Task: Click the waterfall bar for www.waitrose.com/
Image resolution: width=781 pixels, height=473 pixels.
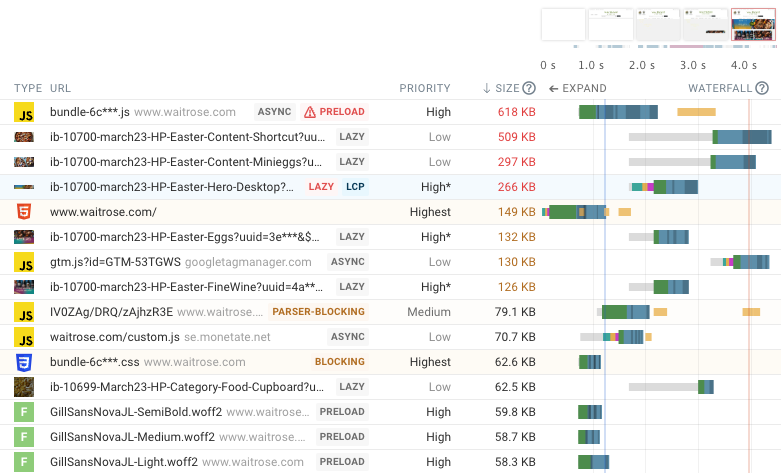Action: pos(575,212)
